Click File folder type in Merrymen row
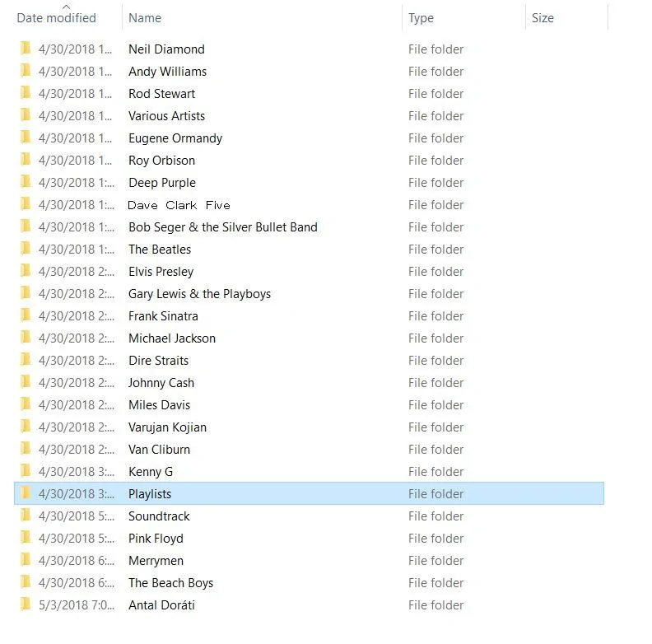This screenshot has width=652, height=644. click(x=435, y=561)
